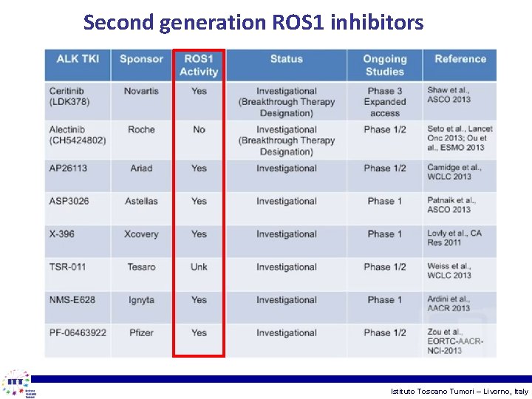The height and width of the screenshot is (399, 532).
Task: Click the 'Pfizer' sponsor cell
Action: 141,341
